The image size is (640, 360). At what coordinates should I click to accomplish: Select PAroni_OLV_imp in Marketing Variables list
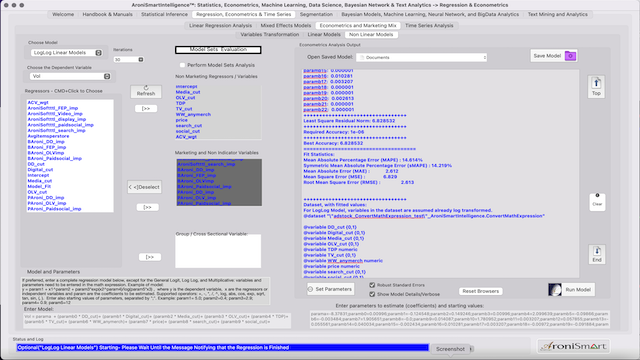coord(196,198)
